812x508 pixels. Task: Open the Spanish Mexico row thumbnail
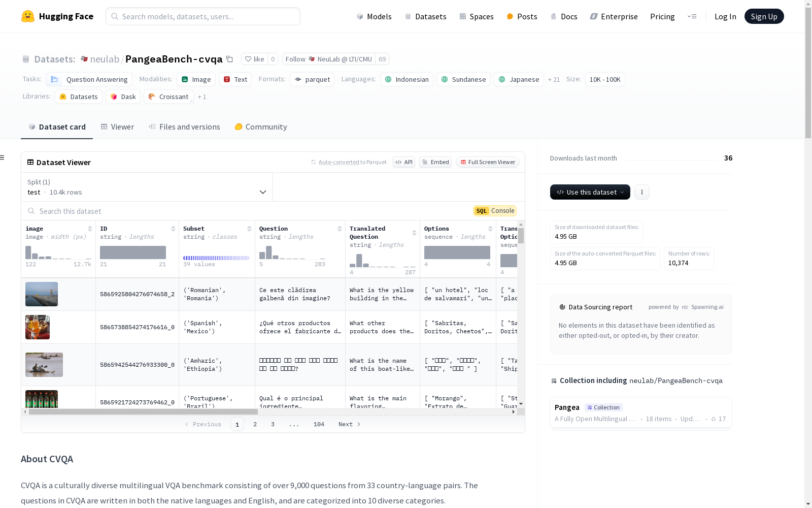[x=38, y=327]
